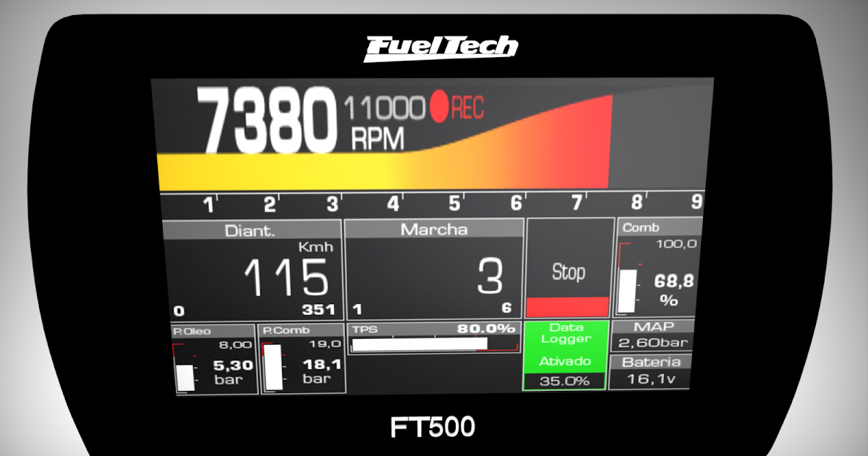
Task: Select the P.Comb fuel pressure gauge
Action: coord(302,358)
